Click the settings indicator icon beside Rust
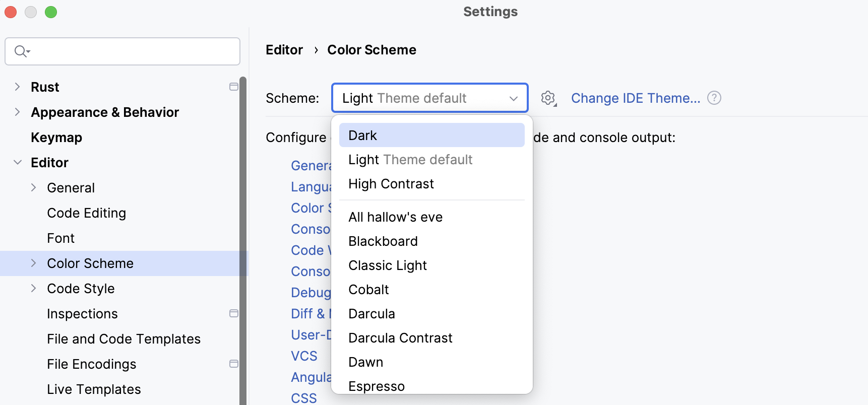The height and width of the screenshot is (405, 868). pos(234,87)
